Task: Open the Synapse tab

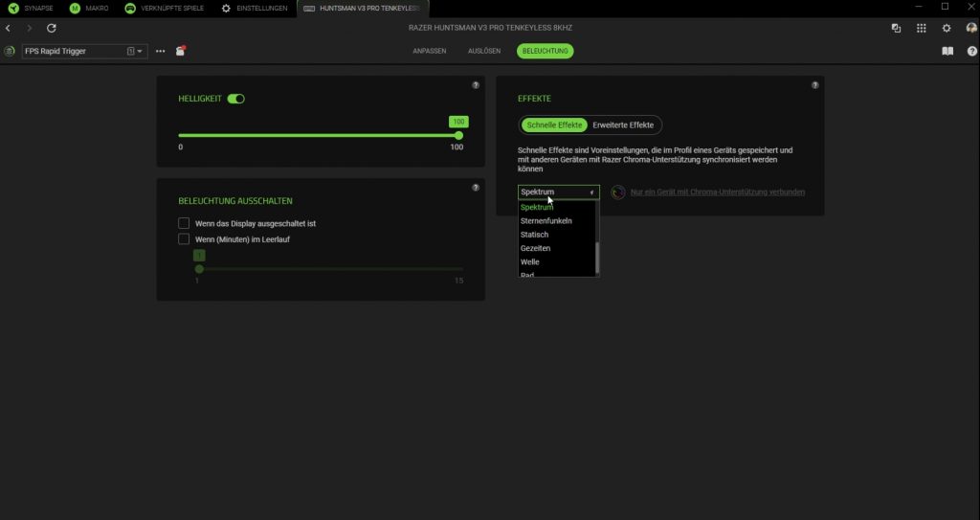Action: coord(31,8)
